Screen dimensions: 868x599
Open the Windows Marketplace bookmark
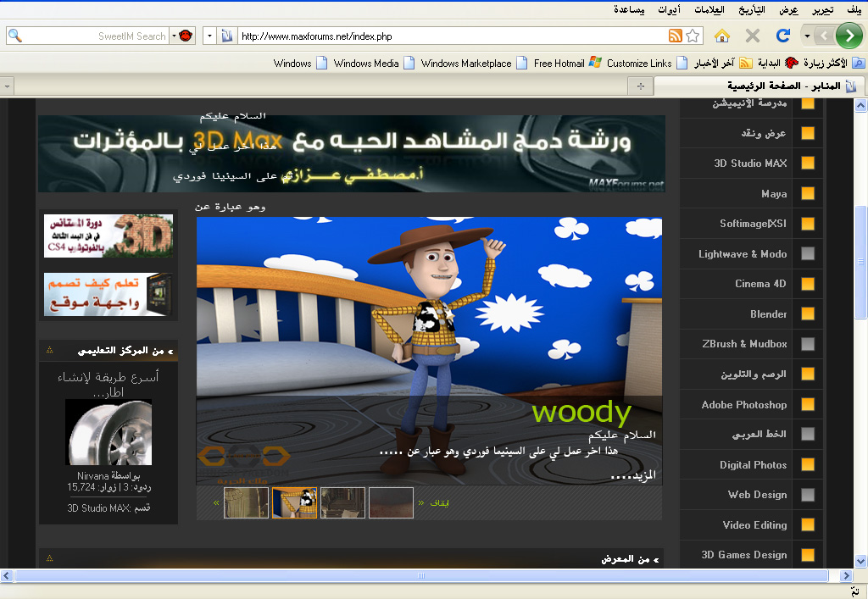(474, 63)
